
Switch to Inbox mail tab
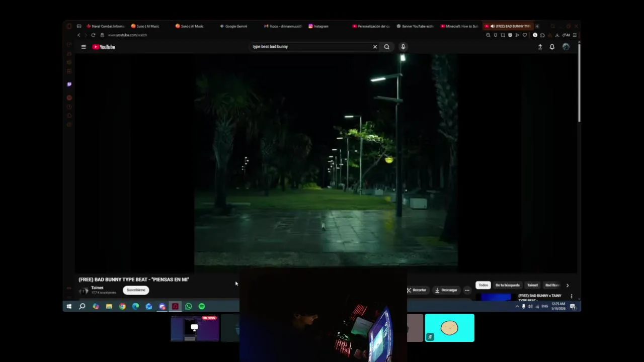282,26
